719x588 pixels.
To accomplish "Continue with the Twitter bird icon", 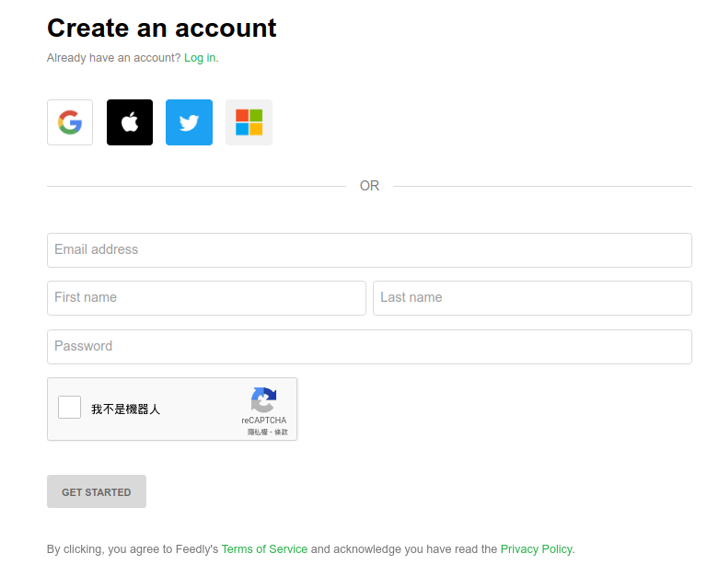I will tap(189, 122).
